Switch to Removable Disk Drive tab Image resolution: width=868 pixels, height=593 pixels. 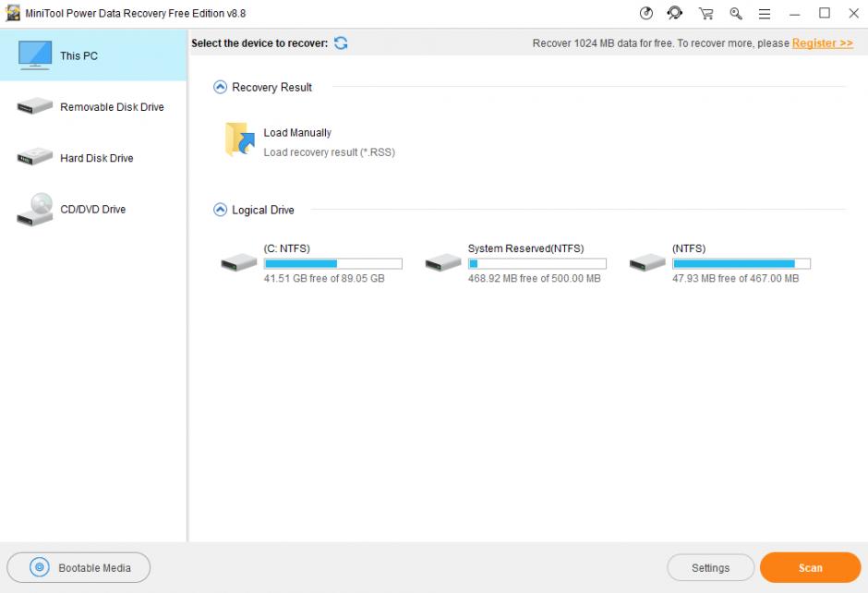(x=93, y=106)
